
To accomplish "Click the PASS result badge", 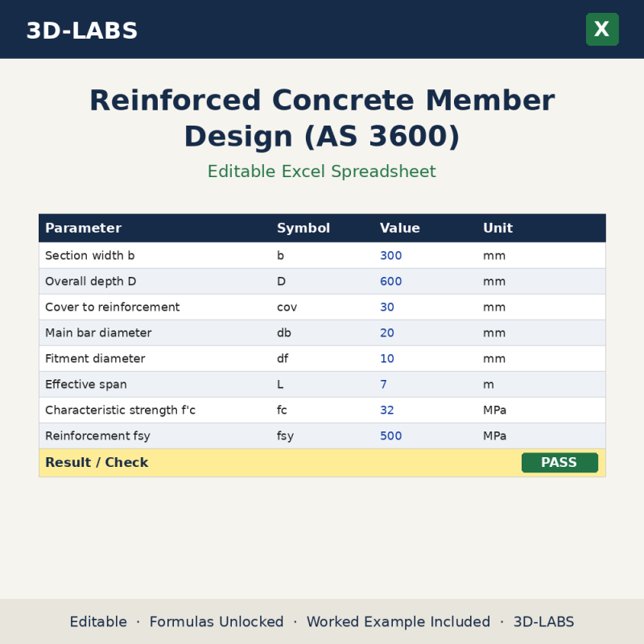I will pyautogui.click(x=559, y=462).
